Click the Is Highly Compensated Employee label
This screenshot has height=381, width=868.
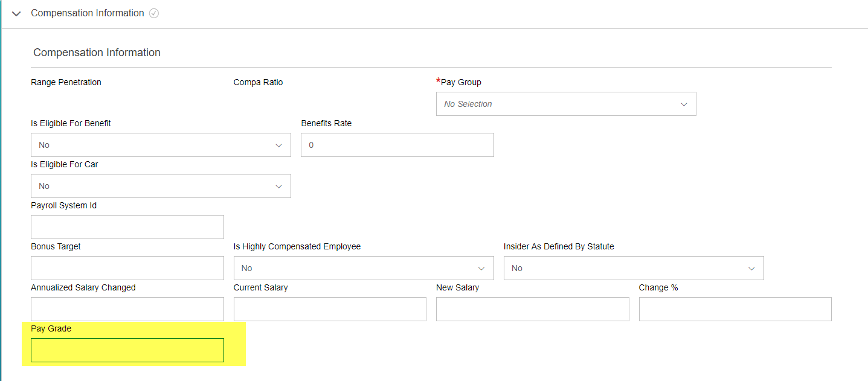tap(297, 246)
